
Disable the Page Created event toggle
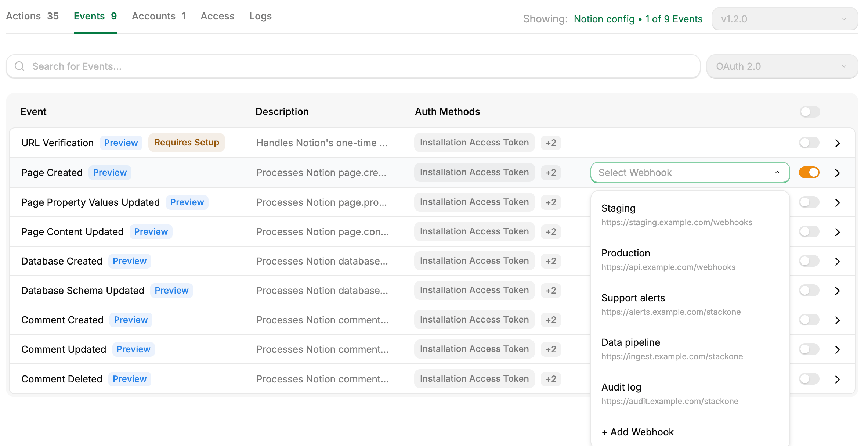coord(809,172)
